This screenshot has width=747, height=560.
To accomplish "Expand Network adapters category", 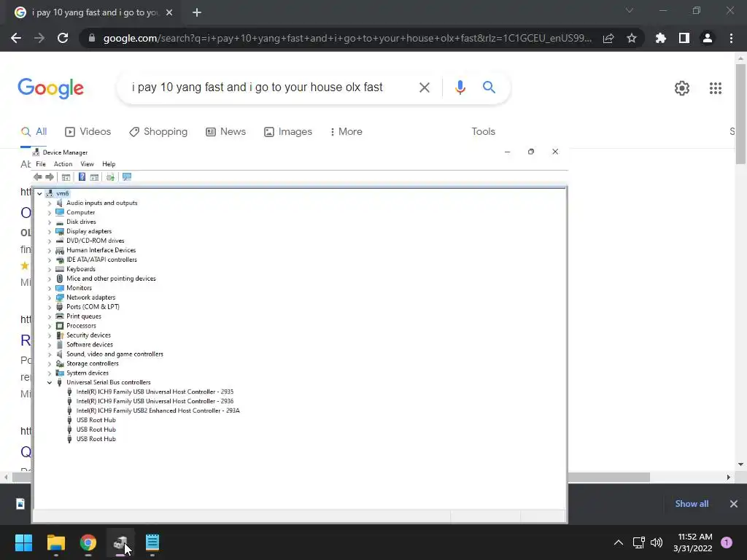I will click(50, 297).
